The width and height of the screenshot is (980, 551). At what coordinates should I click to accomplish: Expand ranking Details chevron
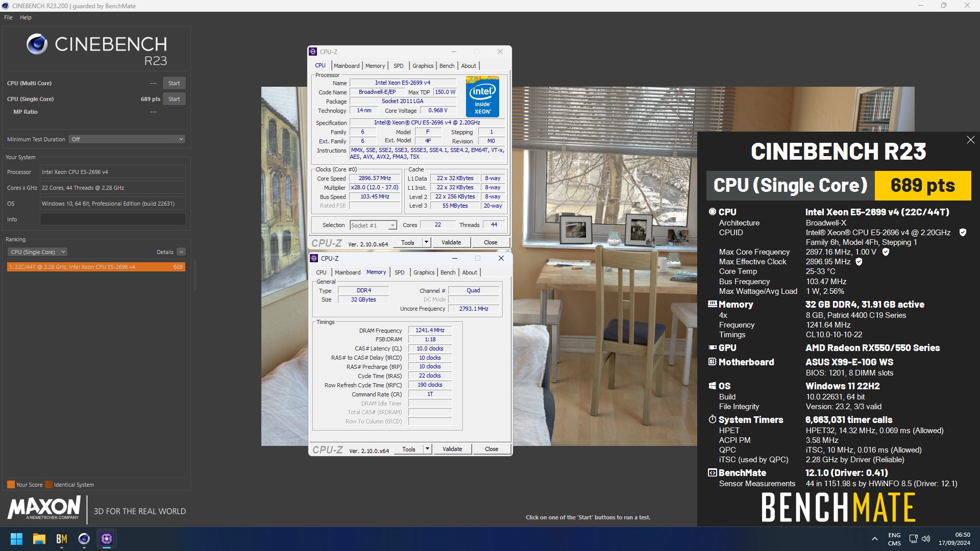tap(181, 252)
